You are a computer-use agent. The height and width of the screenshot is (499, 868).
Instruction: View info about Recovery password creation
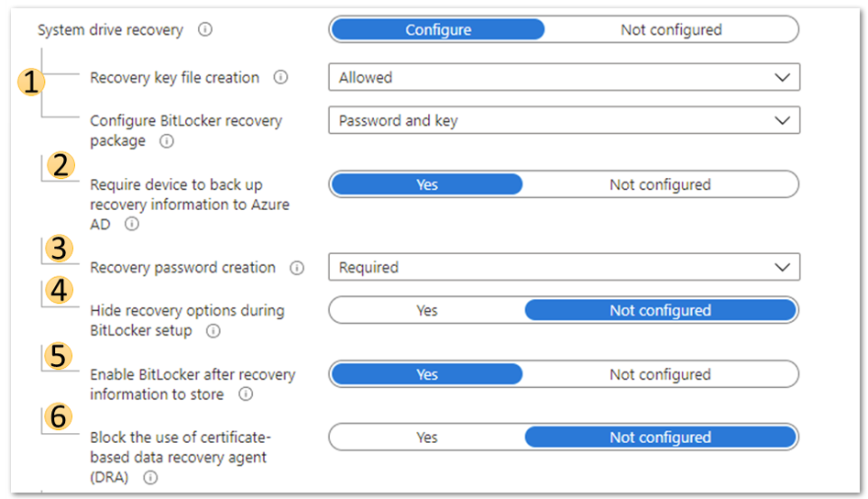(x=297, y=268)
